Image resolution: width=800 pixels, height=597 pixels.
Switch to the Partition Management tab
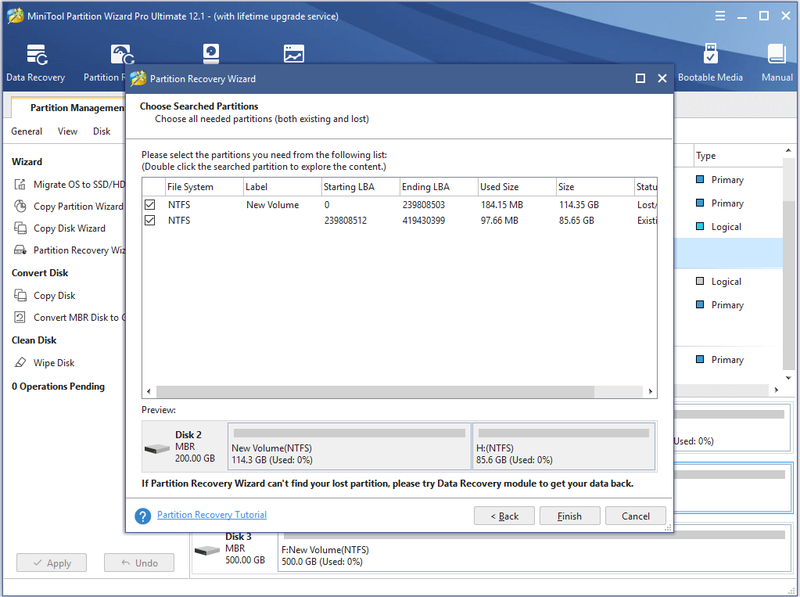[x=71, y=108]
